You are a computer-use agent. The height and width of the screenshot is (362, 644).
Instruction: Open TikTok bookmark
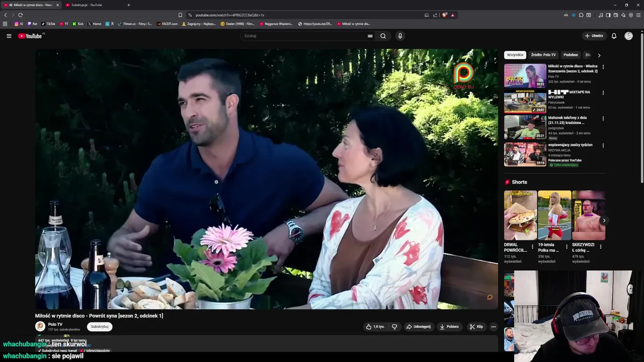(48, 24)
